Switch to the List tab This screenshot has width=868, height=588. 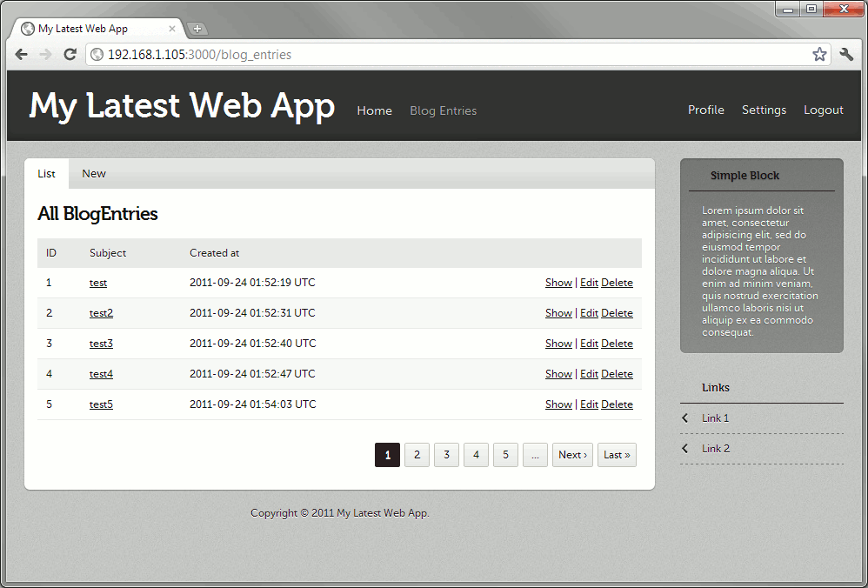[46, 174]
